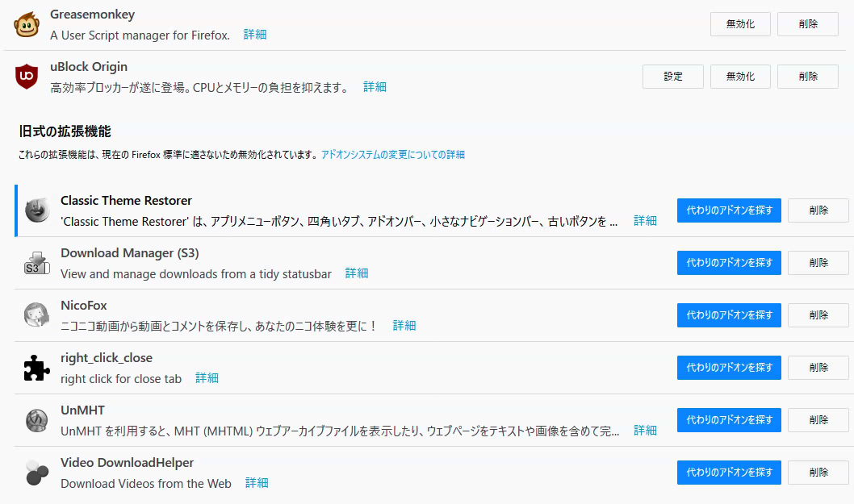Image resolution: width=854 pixels, height=504 pixels.
Task: Remove Greasemonkey with the 削除 button
Action: pos(808,24)
